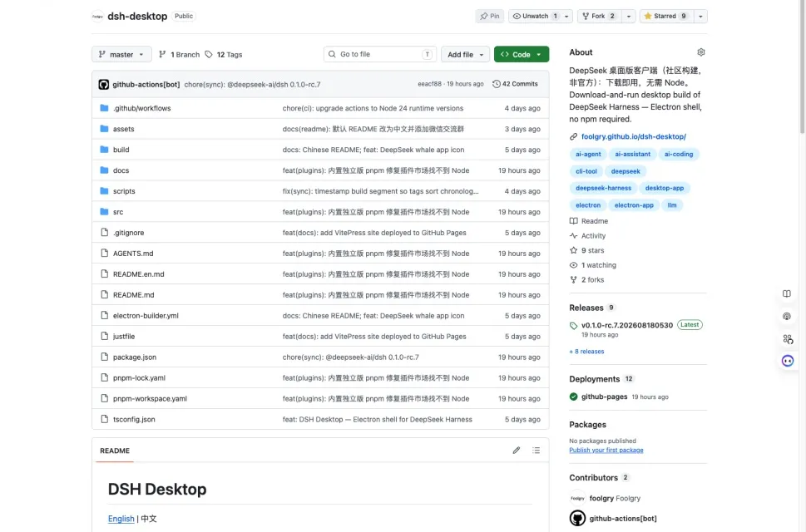This screenshot has width=806, height=532.
Task: Click the About settings gear icon
Action: (700, 52)
